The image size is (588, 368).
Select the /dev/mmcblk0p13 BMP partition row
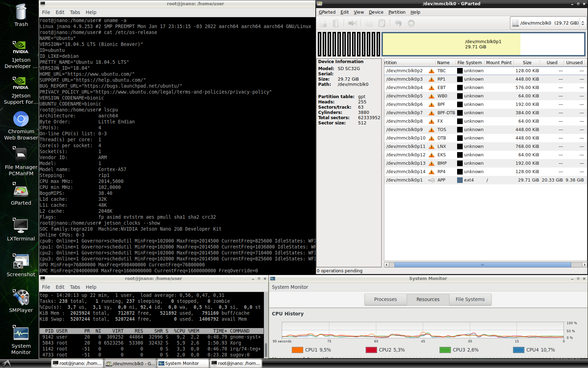coord(485,163)
